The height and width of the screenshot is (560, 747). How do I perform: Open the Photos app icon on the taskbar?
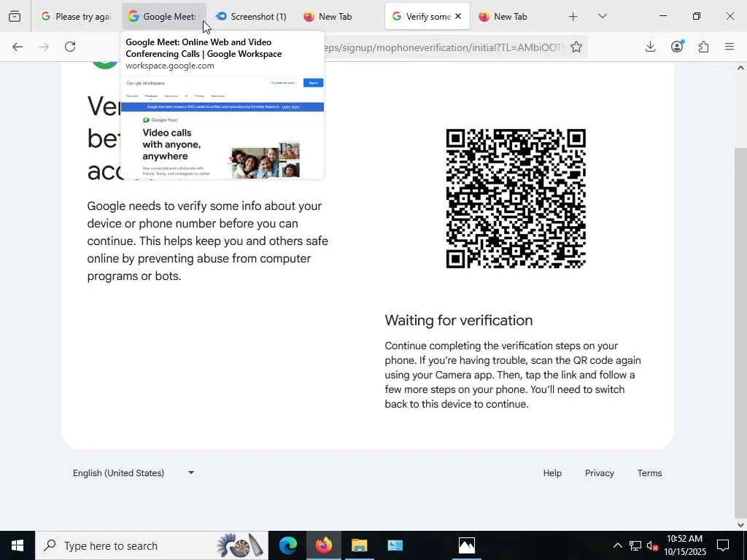(466, 545)
